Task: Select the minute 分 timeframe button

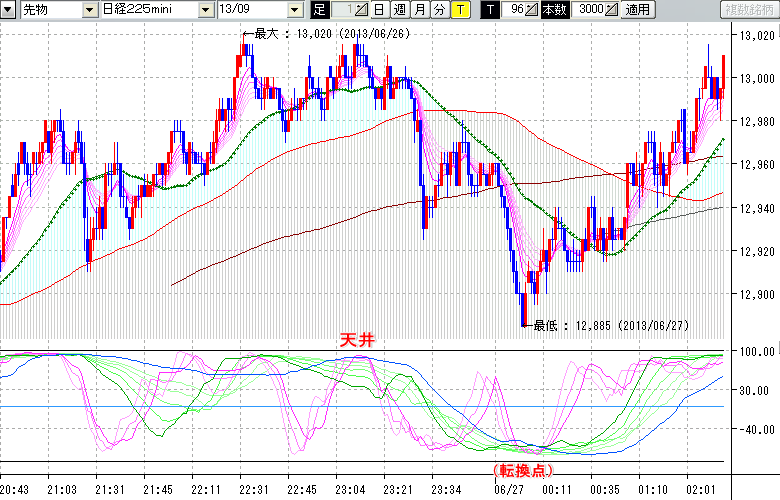Action: point(439,10)
